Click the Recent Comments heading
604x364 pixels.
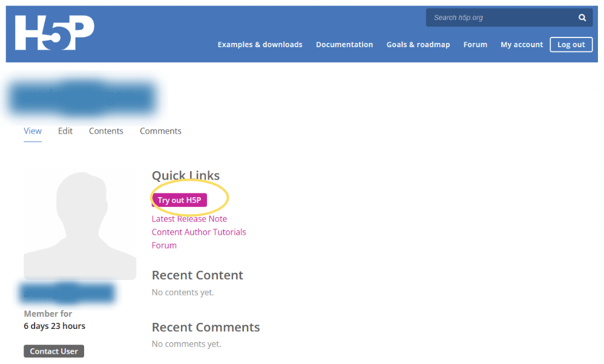click(206, 327)
